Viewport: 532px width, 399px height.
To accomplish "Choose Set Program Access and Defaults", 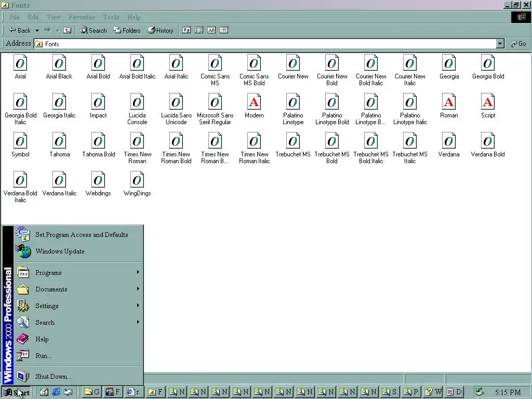I will click(78, 234).
